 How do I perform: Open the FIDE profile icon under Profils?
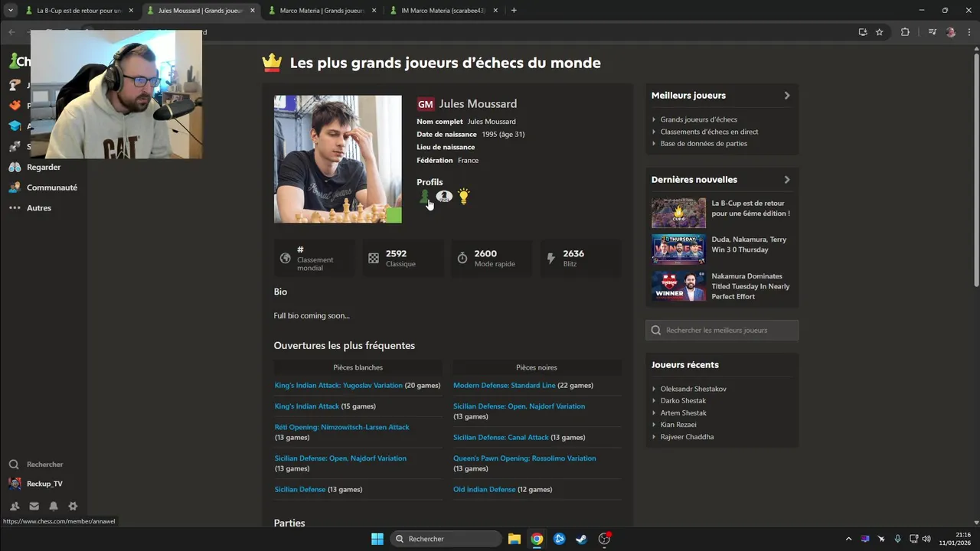pyautogui.click(x=444, y=197)
